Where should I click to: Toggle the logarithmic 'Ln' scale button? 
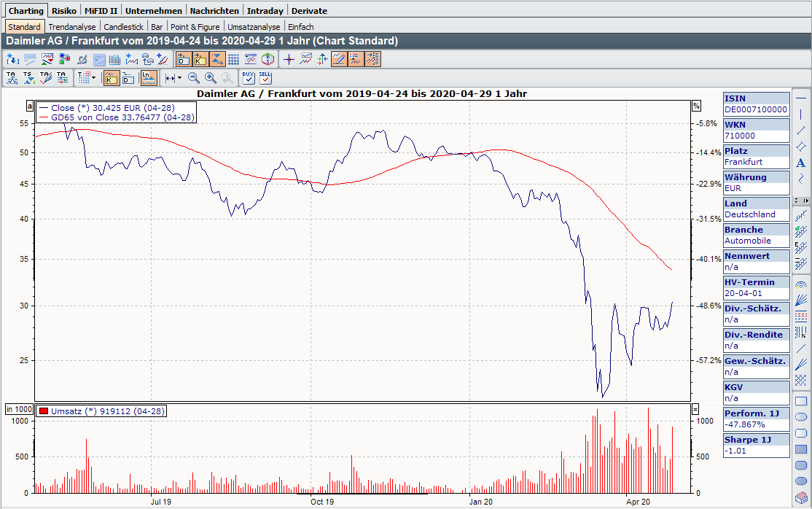coord(148,77)
